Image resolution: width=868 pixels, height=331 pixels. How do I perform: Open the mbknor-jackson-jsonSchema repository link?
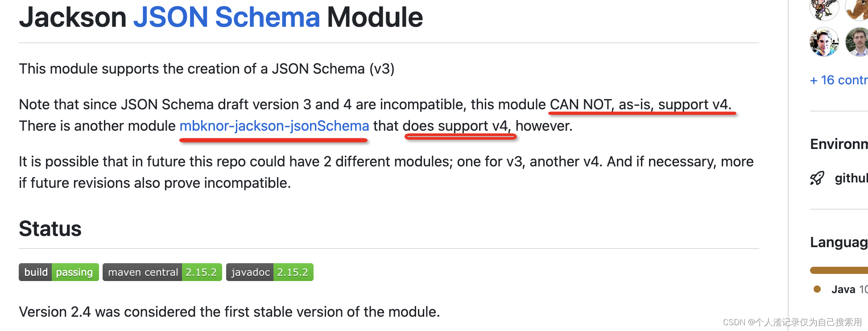pos(274,126)
